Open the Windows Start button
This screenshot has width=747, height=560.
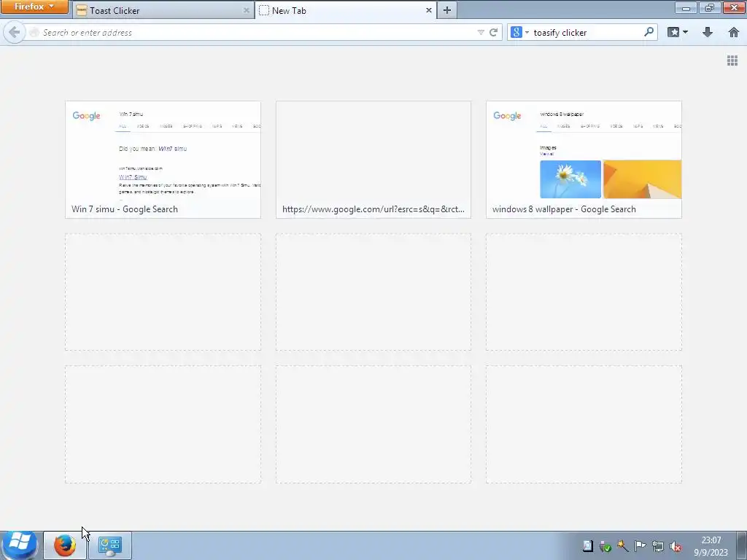(19, 545)
